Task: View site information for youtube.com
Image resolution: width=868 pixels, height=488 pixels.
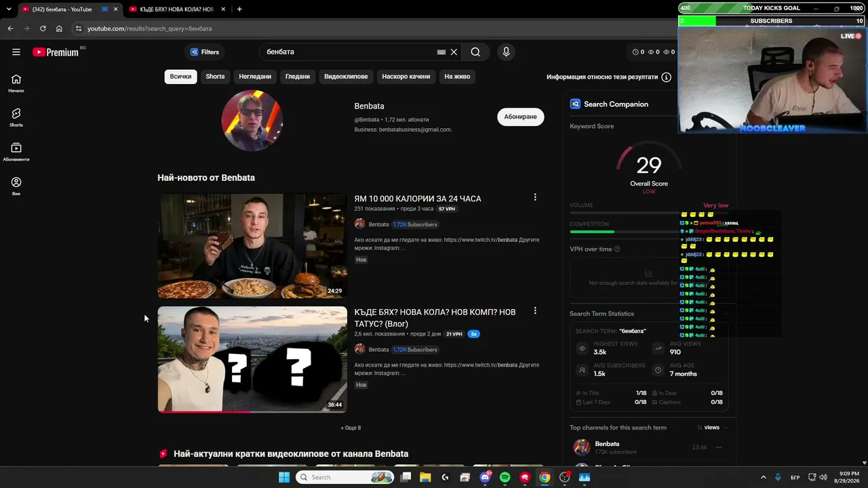Action: (x=79, y=28)
